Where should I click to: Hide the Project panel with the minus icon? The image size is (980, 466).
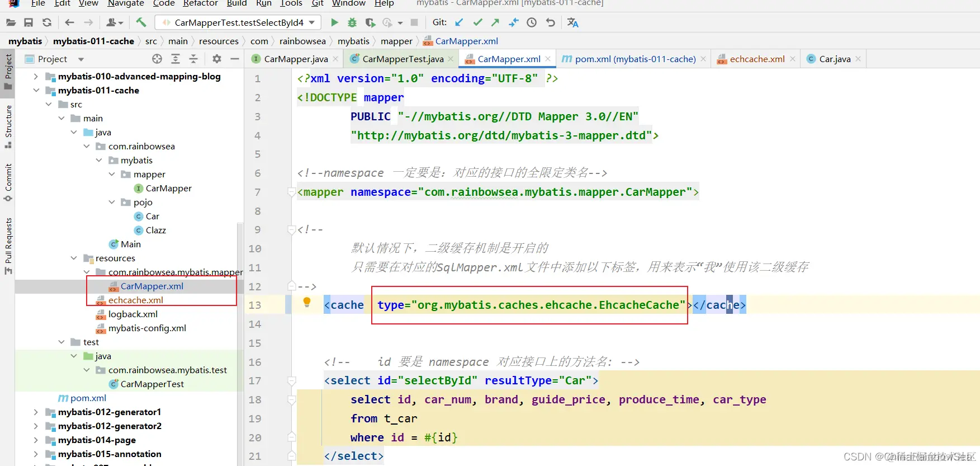(x=235, y=59)
